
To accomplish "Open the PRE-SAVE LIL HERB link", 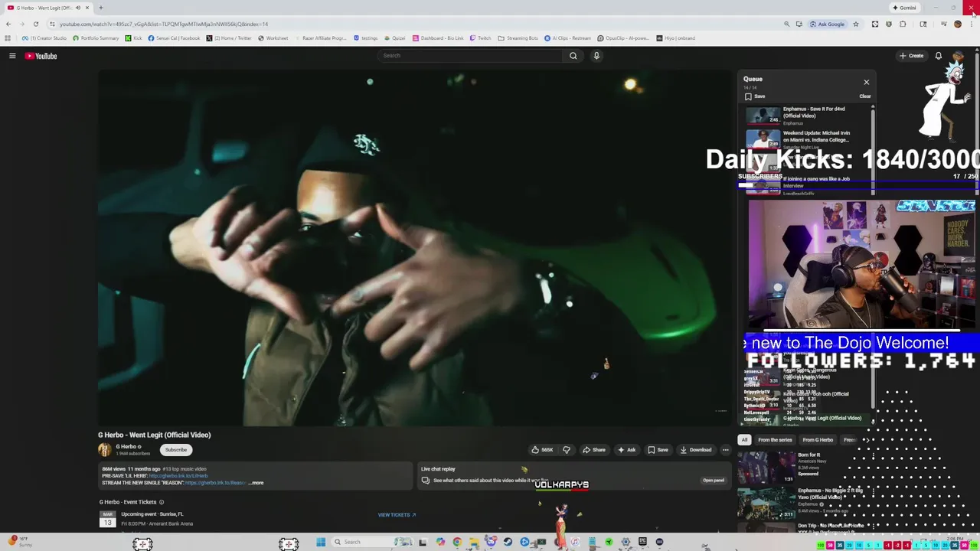I will [178, 476].
